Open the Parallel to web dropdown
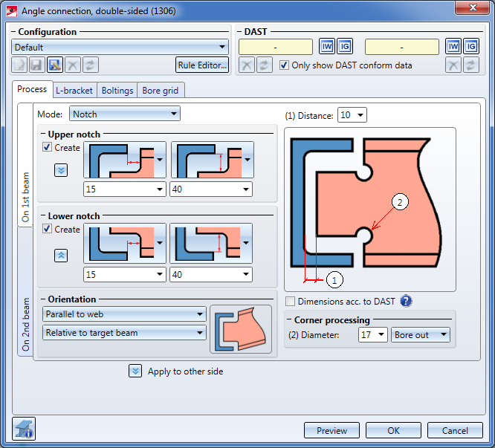This screenshot has width=495, height=448. 124,314
